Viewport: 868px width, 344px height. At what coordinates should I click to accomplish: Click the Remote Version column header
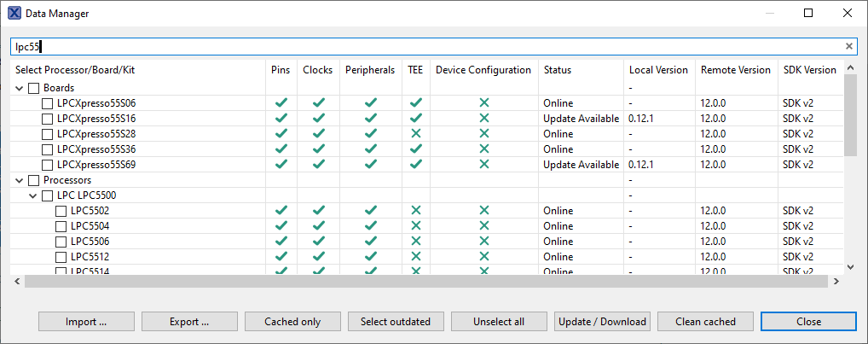[735, 70]
